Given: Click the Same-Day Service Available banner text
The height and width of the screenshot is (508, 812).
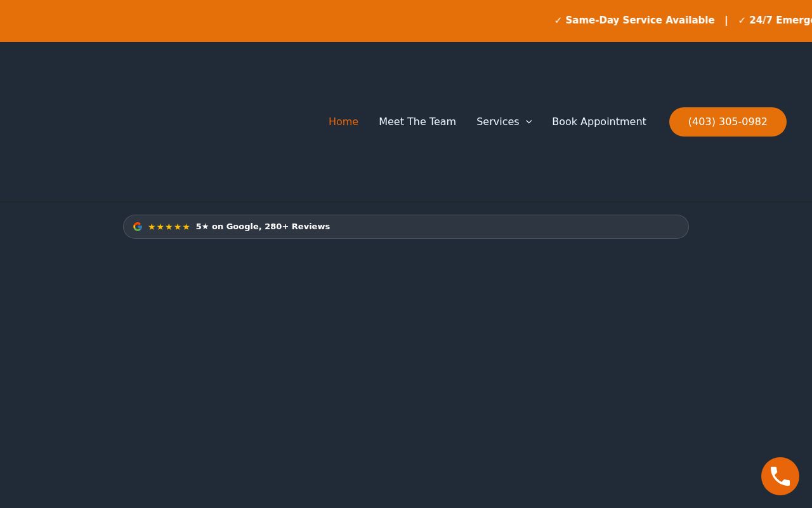Looking at the screenshot, I should [639, 20].
